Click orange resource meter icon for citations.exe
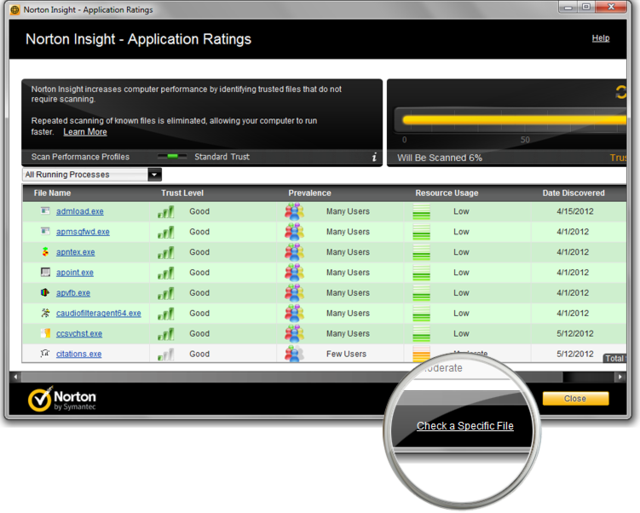This screenshot has width=640, height=513. tap(421, 353)
